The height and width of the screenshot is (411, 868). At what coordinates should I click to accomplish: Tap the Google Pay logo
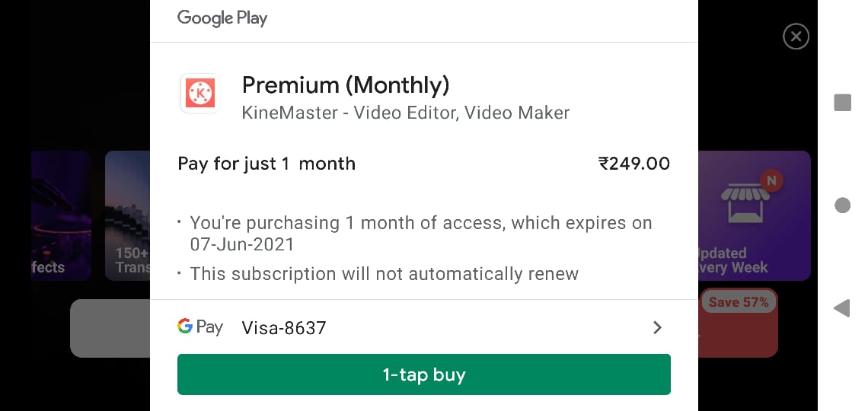(199, 327)
